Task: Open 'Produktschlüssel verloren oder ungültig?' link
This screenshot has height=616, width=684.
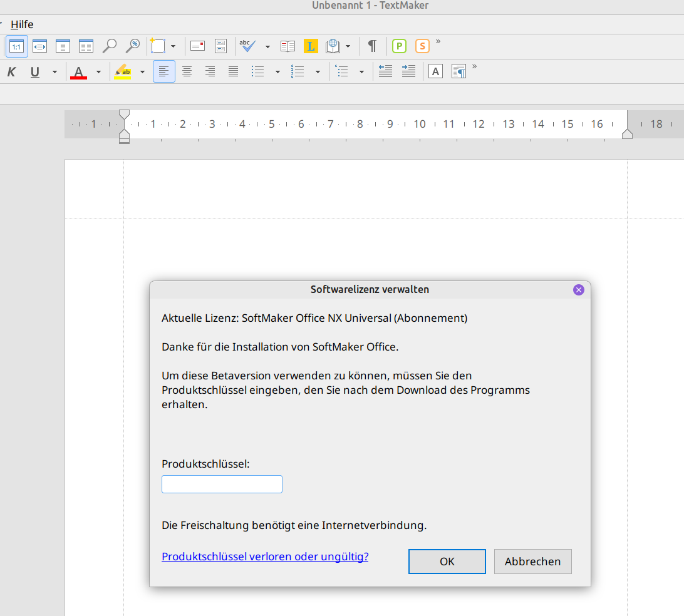Action: click(x=265, y=557)
